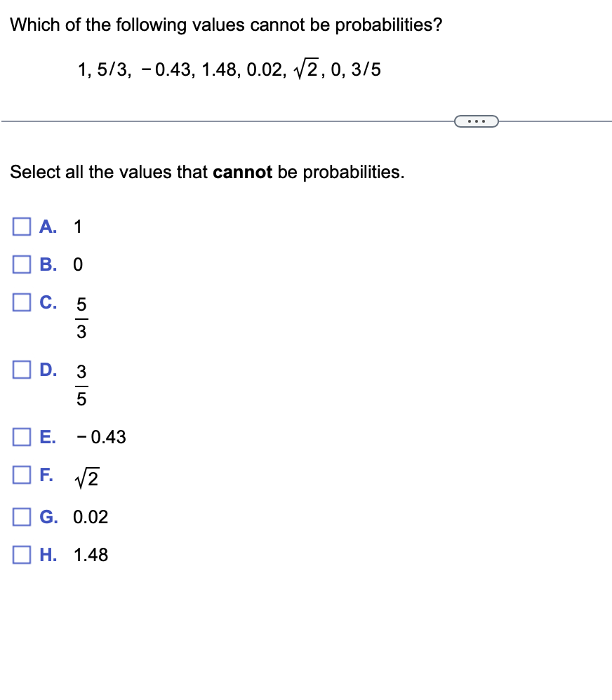Select option C, the fraction 5/3
612x700 pixels.
(20, 302)
